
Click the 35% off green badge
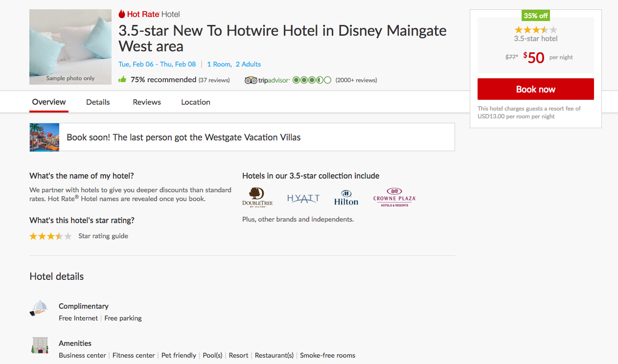tap(536, 16)
